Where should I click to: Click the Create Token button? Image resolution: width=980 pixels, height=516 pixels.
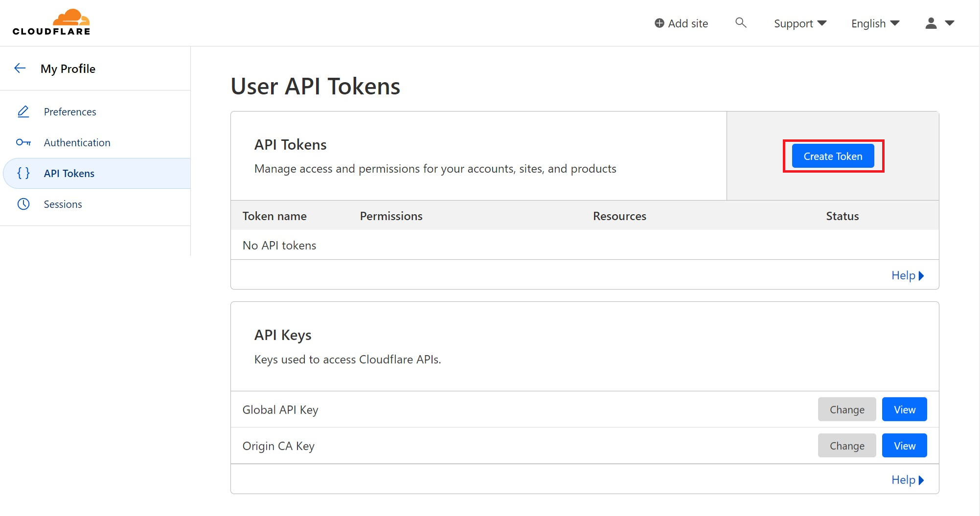coord(832,156)
